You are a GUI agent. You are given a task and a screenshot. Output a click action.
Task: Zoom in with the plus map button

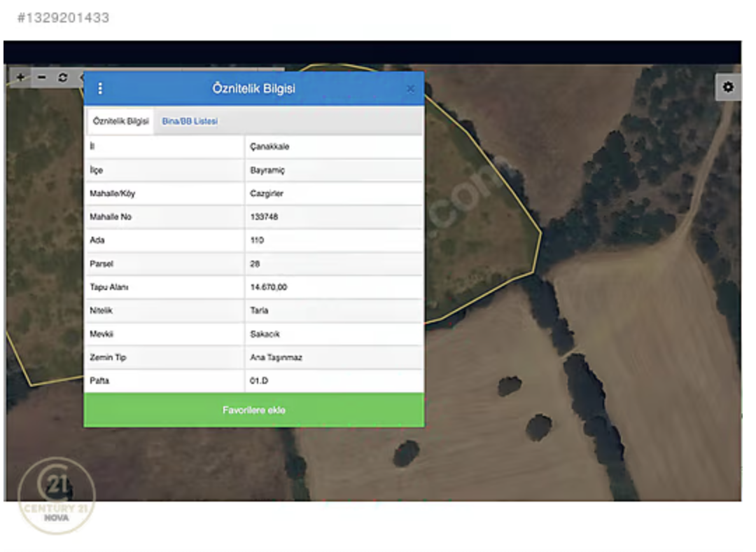[x=21, y=77]
